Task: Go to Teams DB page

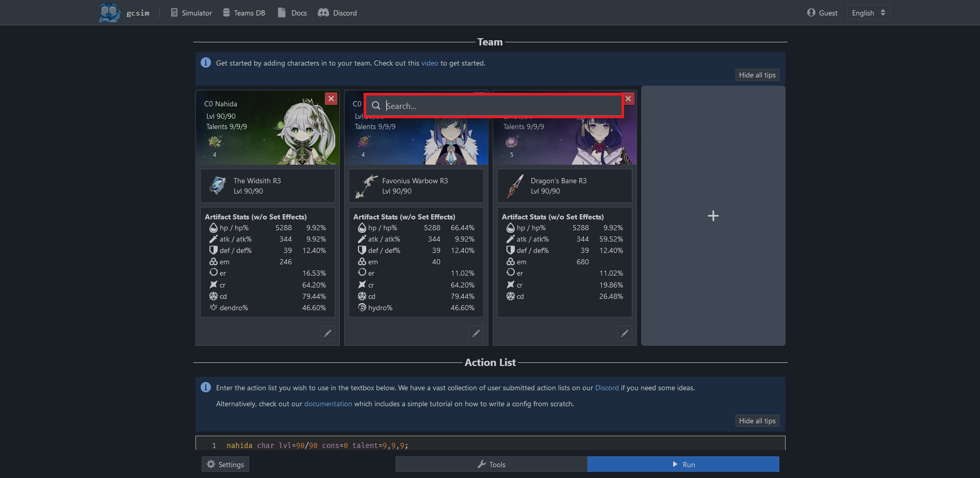Action: point(244,13)
